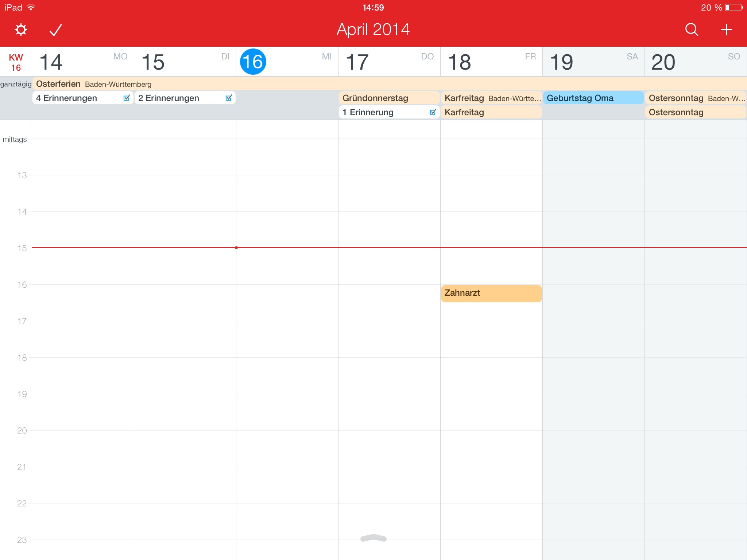Tap today's highlighted date 16
This screenshot has width=747, height=560.
pos(253,62)
